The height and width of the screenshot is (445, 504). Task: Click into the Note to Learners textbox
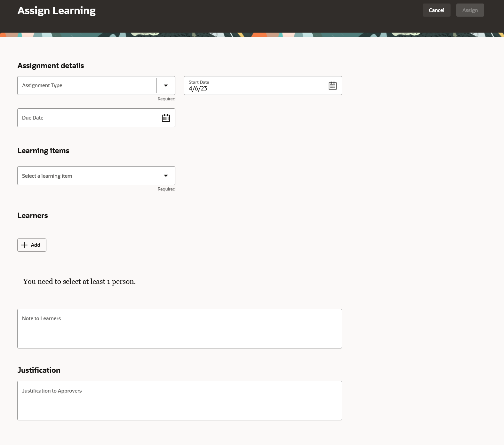pos(180,329)
